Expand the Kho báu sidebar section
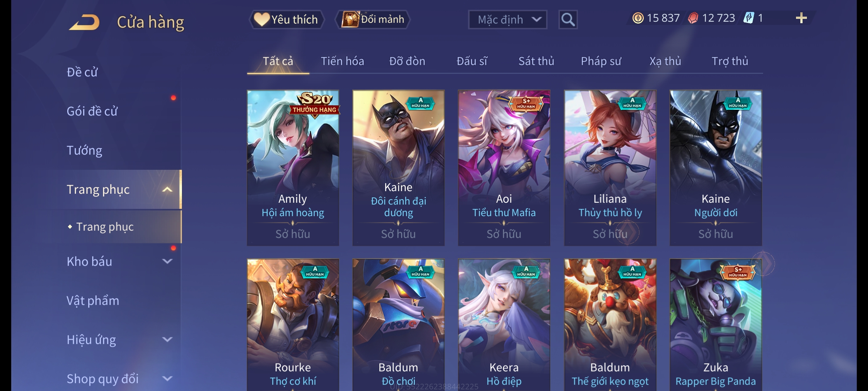 (x=167, y=261)
